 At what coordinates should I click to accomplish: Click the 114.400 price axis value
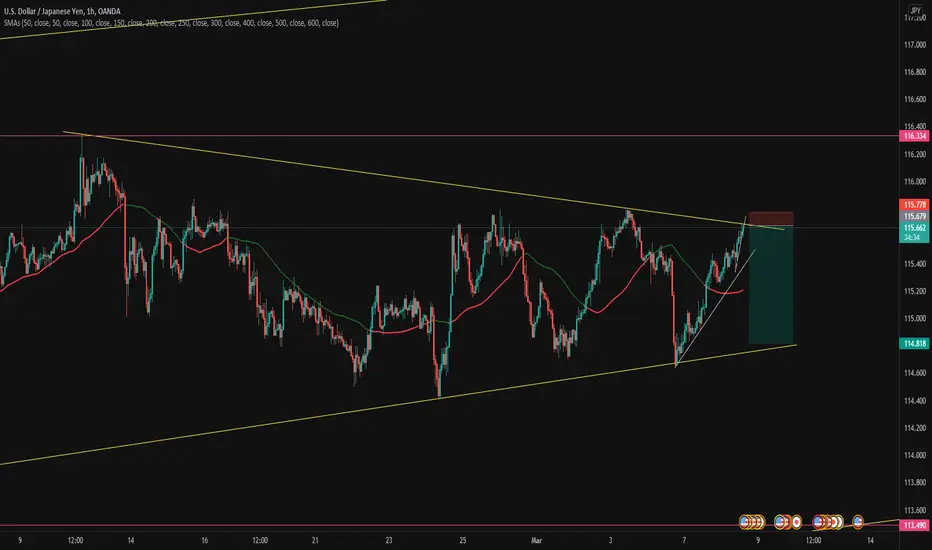coord(915,401)
